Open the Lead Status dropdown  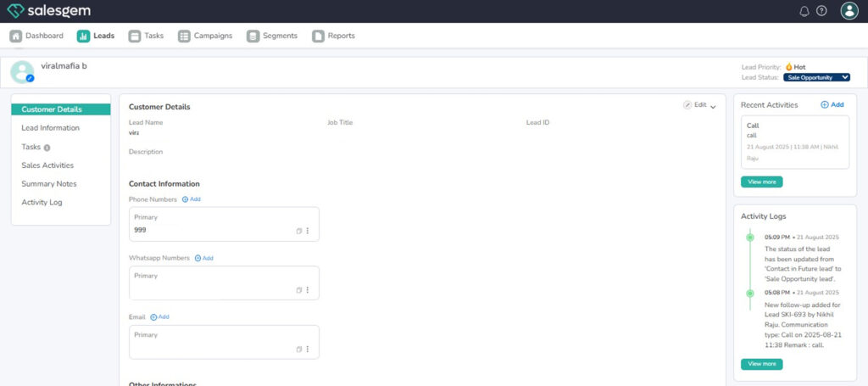coord(816,77)
